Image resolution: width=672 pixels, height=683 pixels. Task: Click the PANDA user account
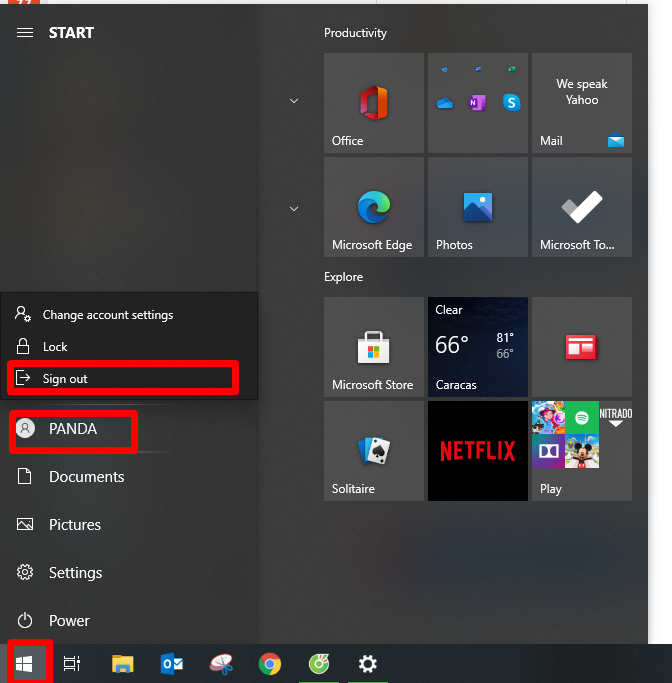(73, 429)
